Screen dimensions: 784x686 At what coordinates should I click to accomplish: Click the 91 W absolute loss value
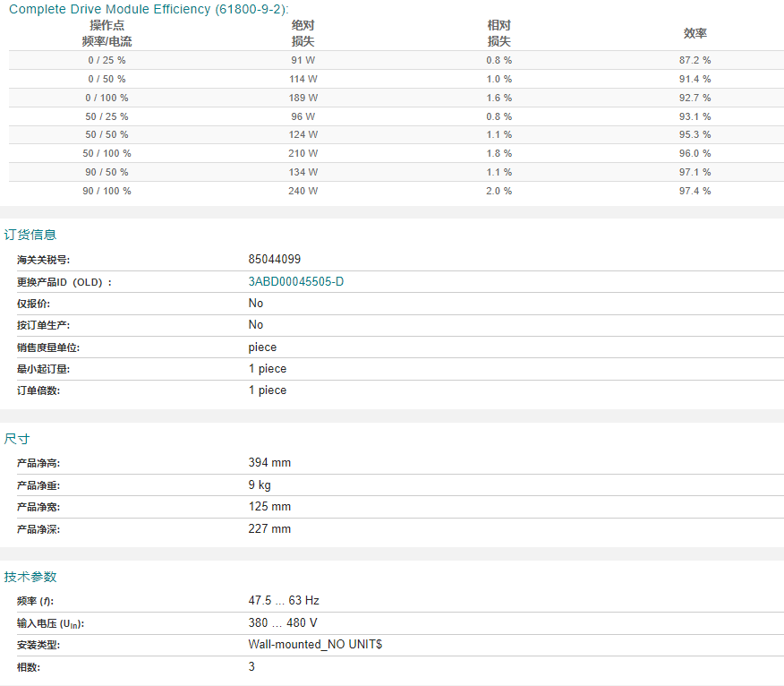click(303, 60)
